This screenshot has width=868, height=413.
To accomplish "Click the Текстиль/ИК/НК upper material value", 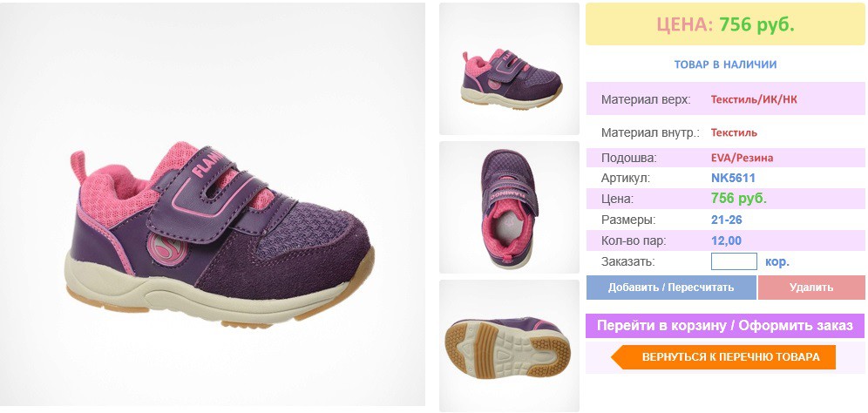I will pyautogui.click(x=754, y=99).
